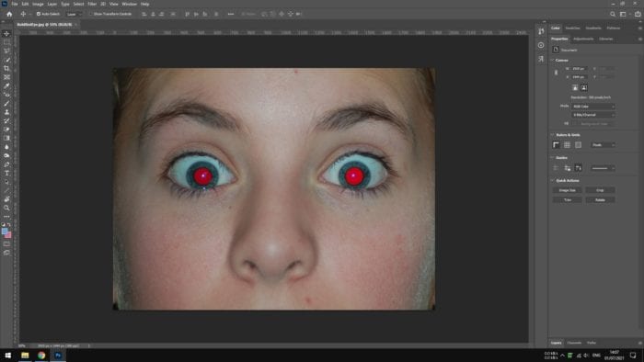Select the Clone Stamp tool

[x=6, y=112]
